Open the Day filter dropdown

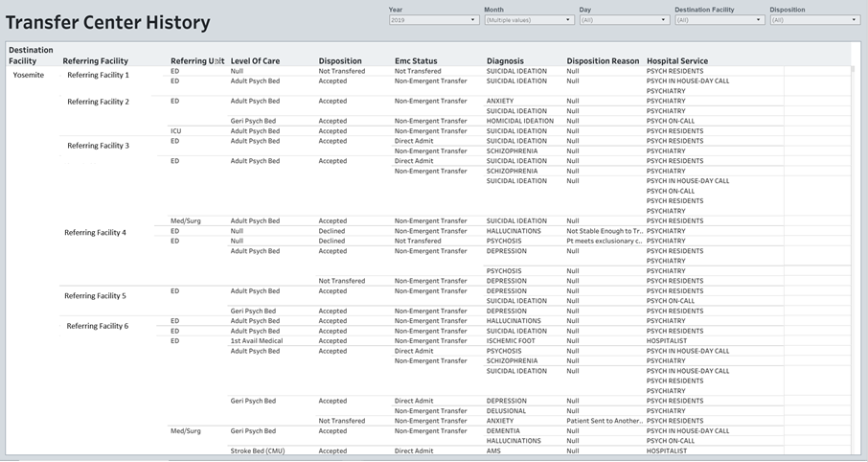pos(625,20)
